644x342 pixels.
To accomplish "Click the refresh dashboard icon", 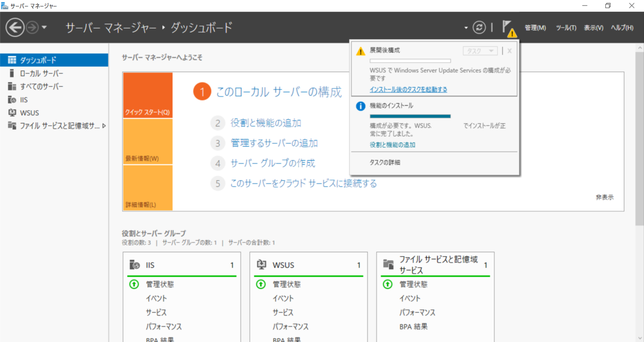I will coord(479,27).
